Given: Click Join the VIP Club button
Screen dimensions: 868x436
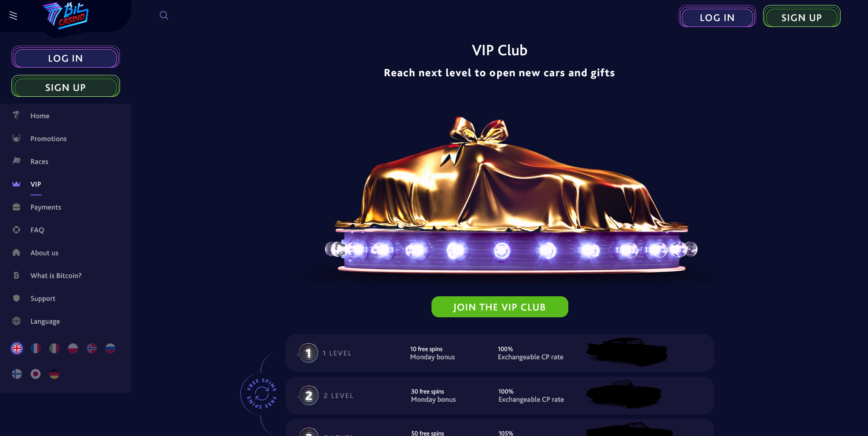Looking at the screenshot, I should point(499,307).
